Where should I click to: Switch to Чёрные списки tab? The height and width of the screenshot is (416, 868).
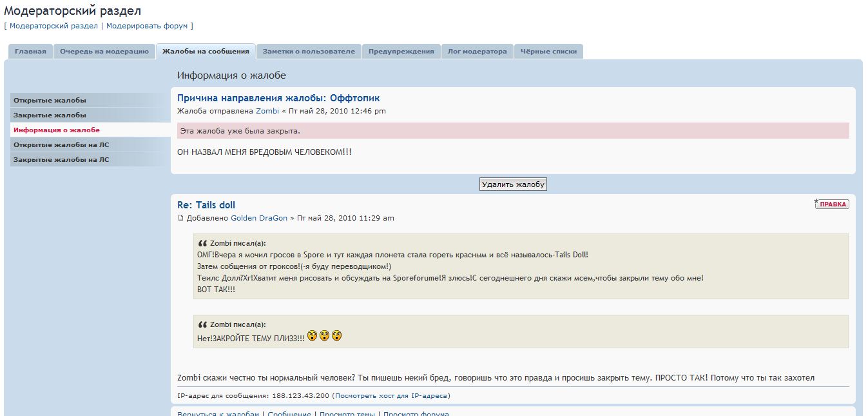[548, 52]
